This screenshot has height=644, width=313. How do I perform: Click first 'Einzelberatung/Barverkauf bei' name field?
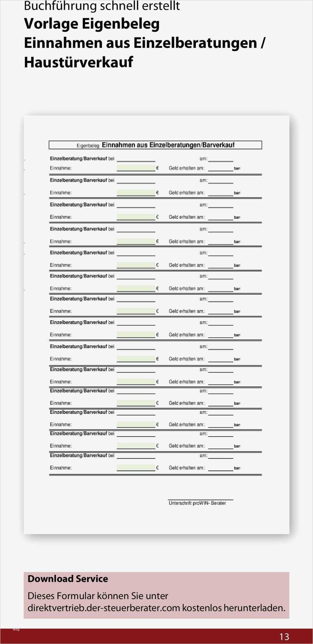pos(136,159)
